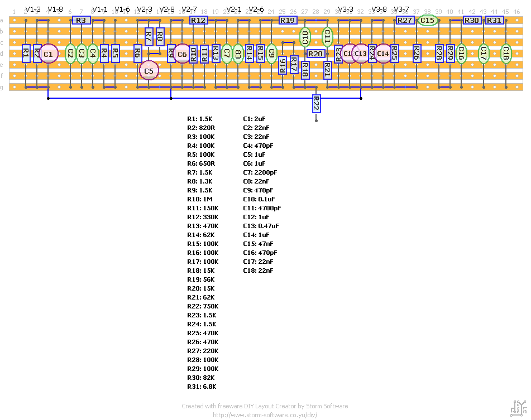The width and height of the screenshot is (531, 420).
Task: Select the C11 capacitor
Action: [x=327, y=37]
